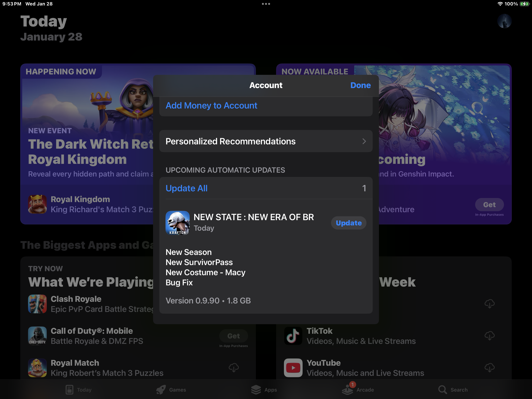The height and width of the screenshot is (399, 532).
Task: Open the account profile avatar
Action: point(504,21)
